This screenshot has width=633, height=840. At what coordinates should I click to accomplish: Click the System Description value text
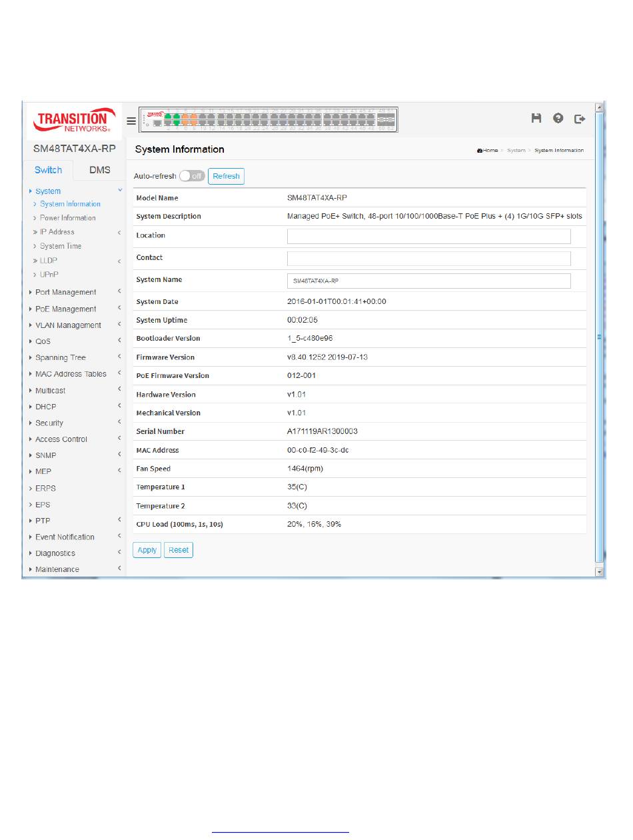[x=434, y=216]
